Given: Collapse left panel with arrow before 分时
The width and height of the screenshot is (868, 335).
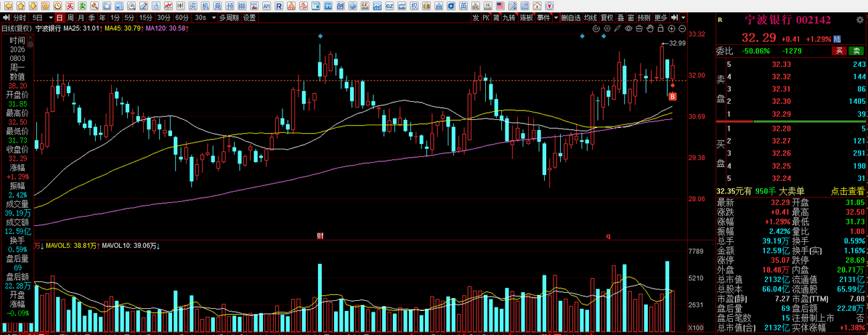Looking at the screenshot, I should tap(6, 17).
